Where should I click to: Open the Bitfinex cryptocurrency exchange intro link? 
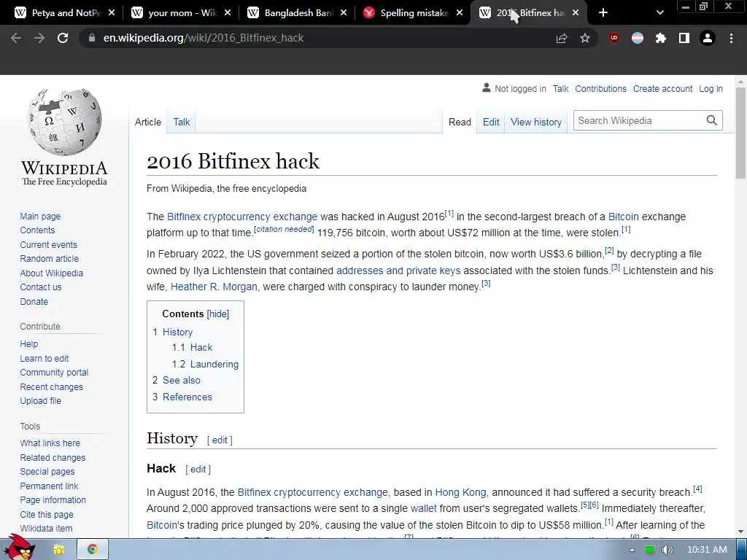click(242, 217)
